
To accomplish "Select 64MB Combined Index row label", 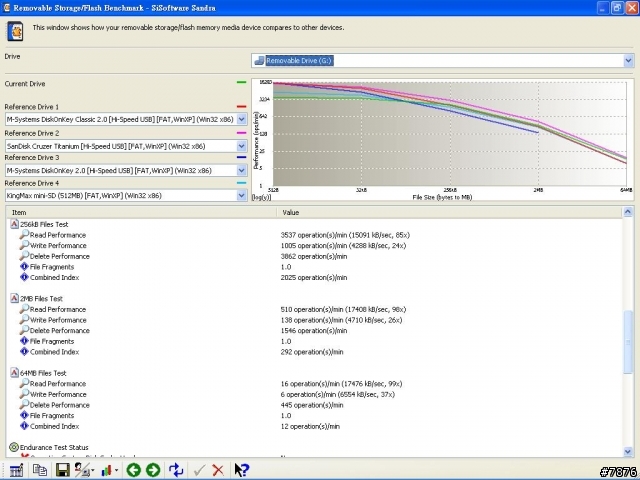I will coord(55,426).
